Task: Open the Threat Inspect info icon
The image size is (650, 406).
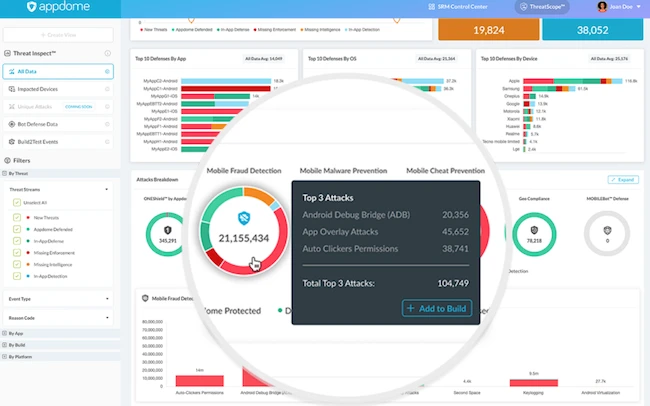Action: click(107, 53)
